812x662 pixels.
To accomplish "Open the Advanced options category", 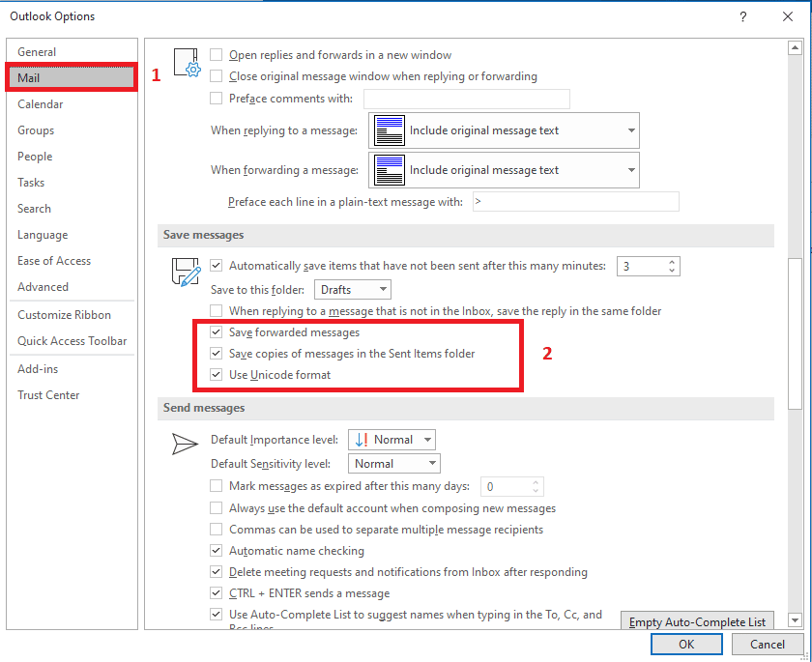I will point(72,287).
